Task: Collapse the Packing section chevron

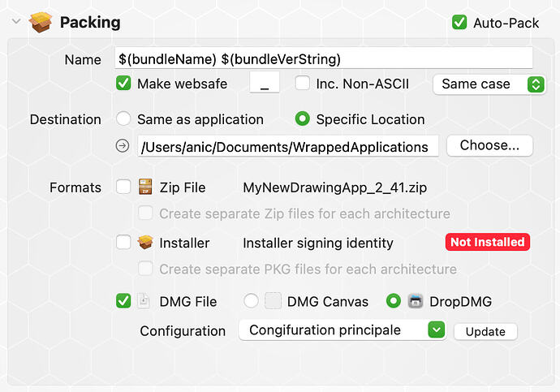Action: coord(16,21)
